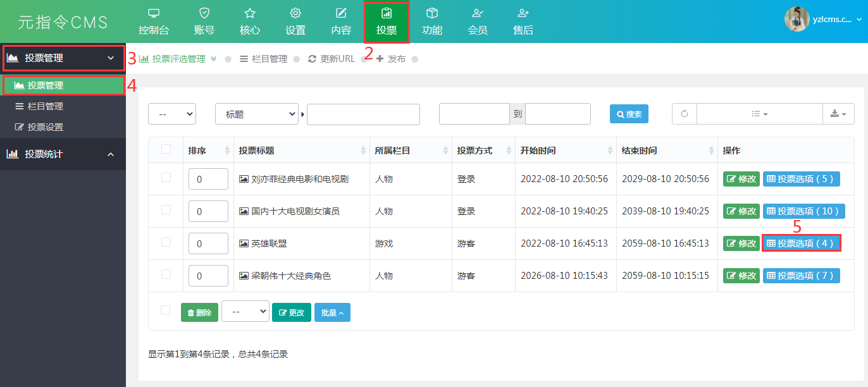The width and height of the screenshot is (868, 387).
Task: Check the row for 国内十大电视剧女演员
Action: pyautogui.click(x=166, y=210)
